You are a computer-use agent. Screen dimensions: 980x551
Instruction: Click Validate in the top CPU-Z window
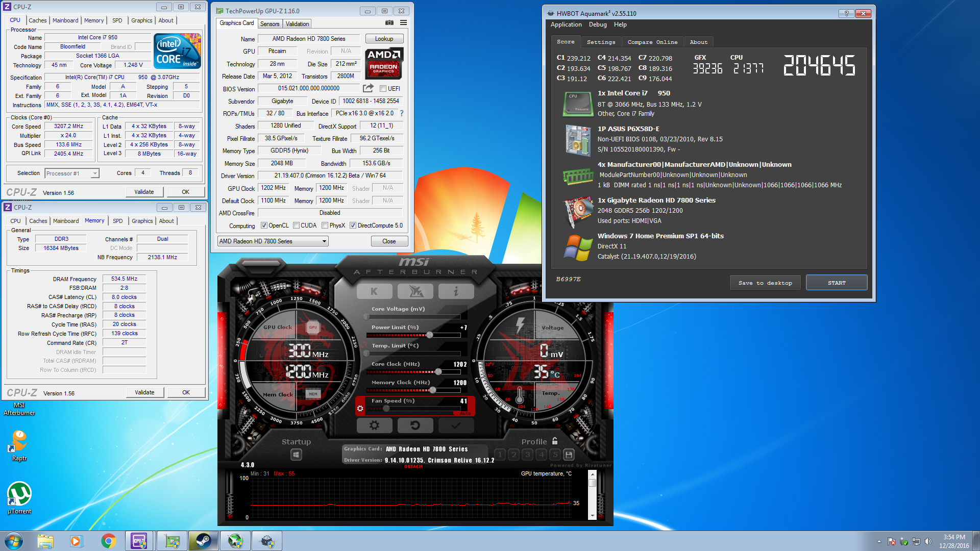click(x=144, y=192)
